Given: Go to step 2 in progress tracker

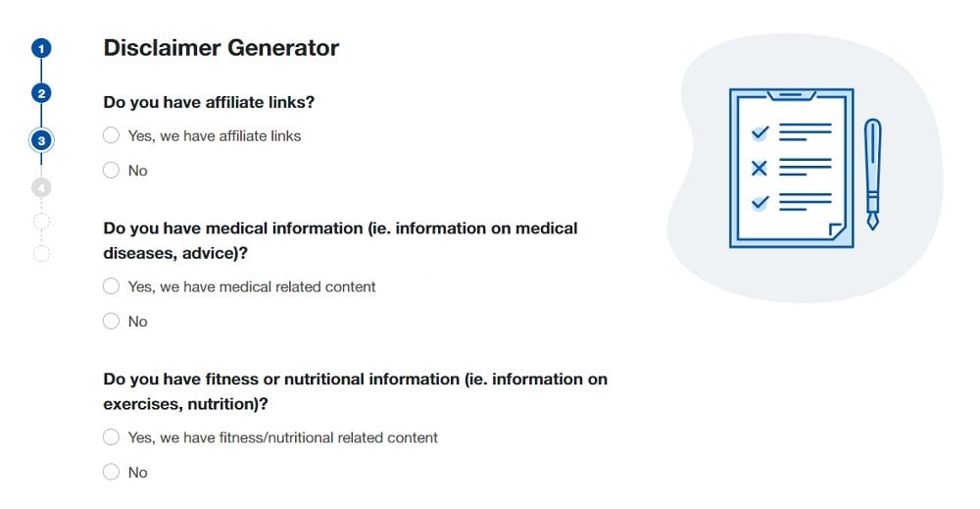Looking at the screenshot, I should (41, 93).
